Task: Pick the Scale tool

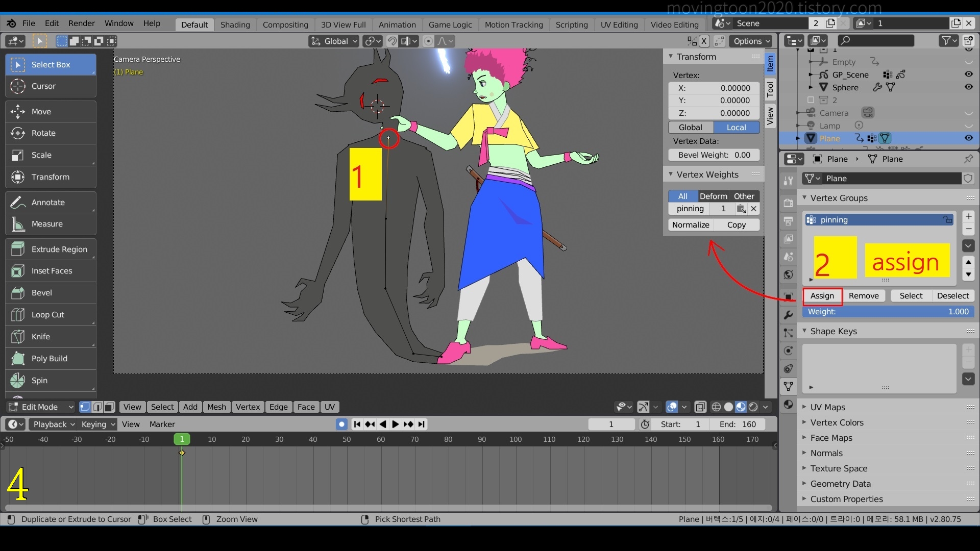Action: point(51,155)
